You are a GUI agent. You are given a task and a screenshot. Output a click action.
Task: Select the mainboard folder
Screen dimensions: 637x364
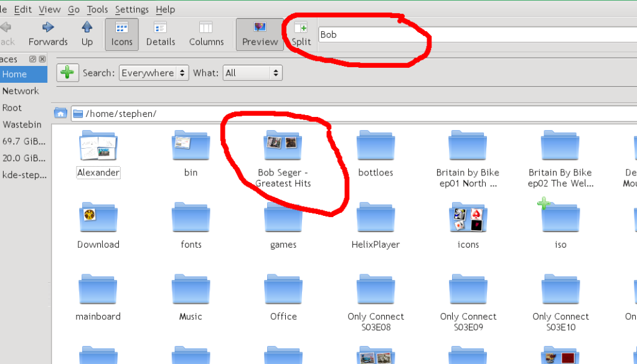tap(98, 298)
